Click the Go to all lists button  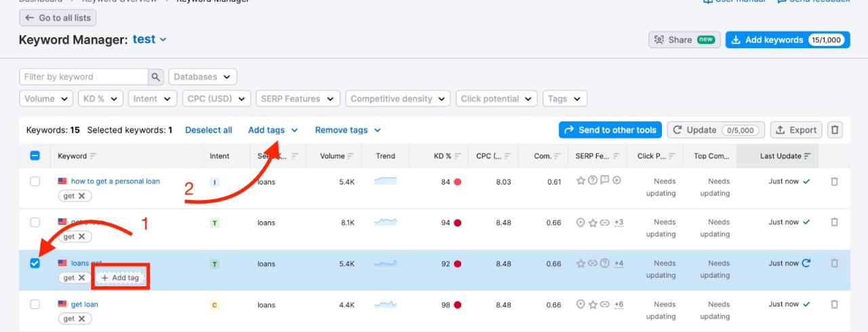pyautogui.click(x=58, y=18)
